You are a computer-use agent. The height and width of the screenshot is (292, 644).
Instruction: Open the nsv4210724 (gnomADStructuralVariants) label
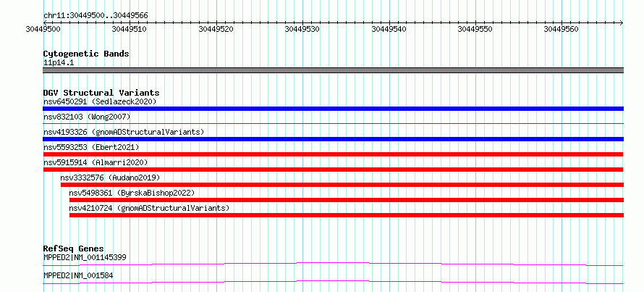[x=149, y=208]
